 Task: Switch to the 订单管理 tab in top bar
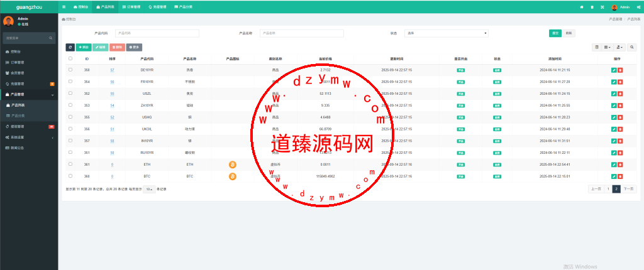pyautogui.click(x=131, y=7)
